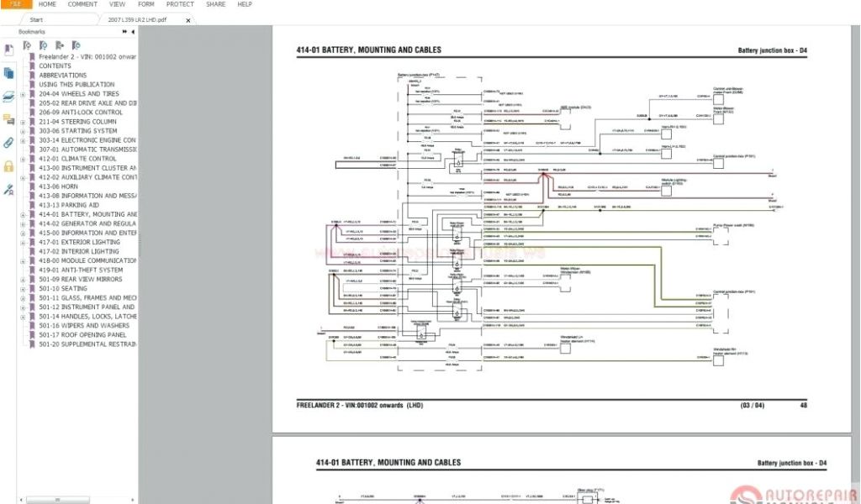Expand the 414-01 BATTERY, MOUNTING bookmark node

(x=24, y=214)
